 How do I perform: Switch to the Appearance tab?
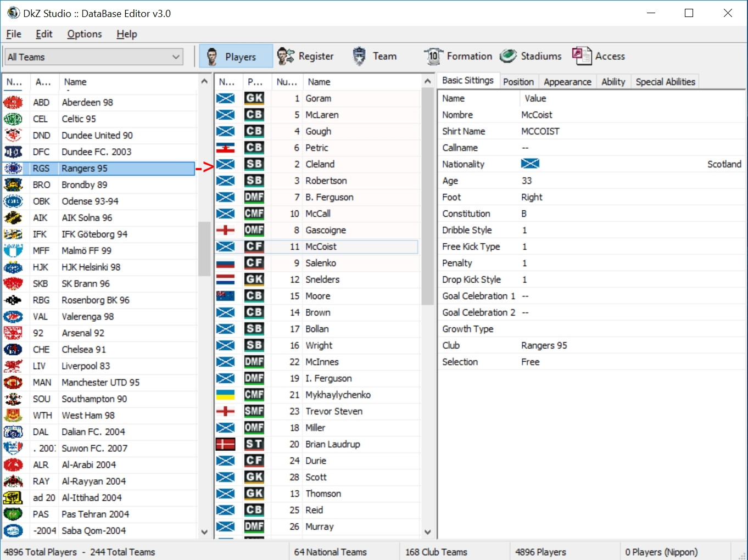pyautogui.click(x=567, y=82)
